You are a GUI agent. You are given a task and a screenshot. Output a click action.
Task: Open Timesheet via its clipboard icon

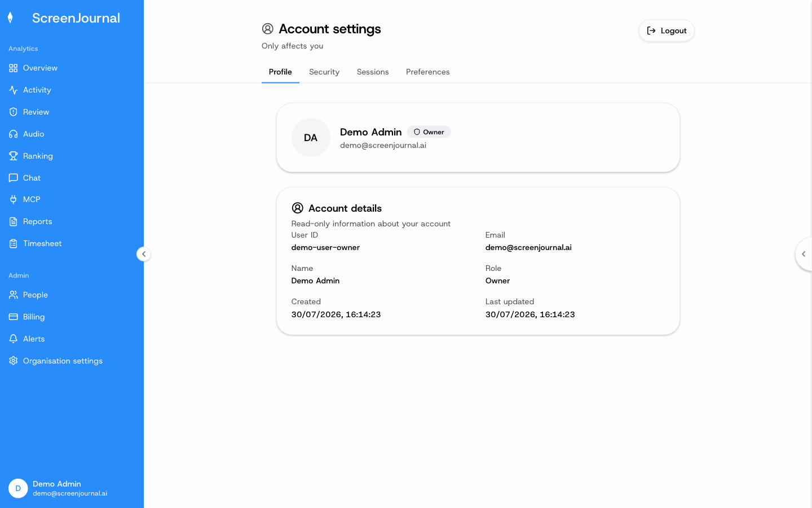tap(14, 244)
